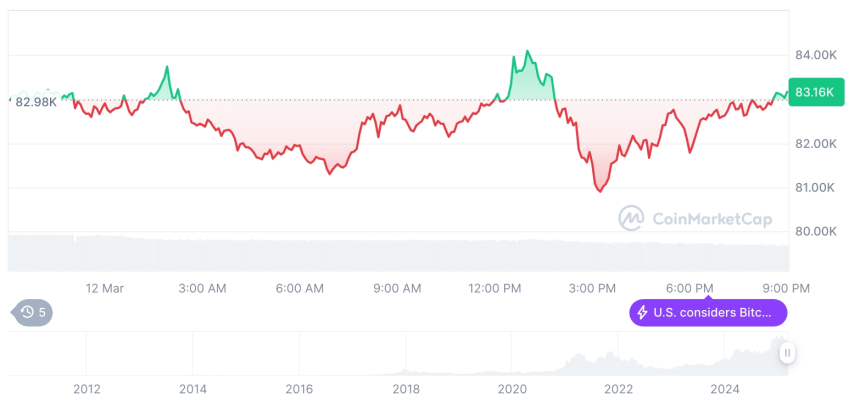Select year 2018 on the overview timeline
Image resolution: width=860 pixels, height=401 pixels.
click(x=406, y=389)
